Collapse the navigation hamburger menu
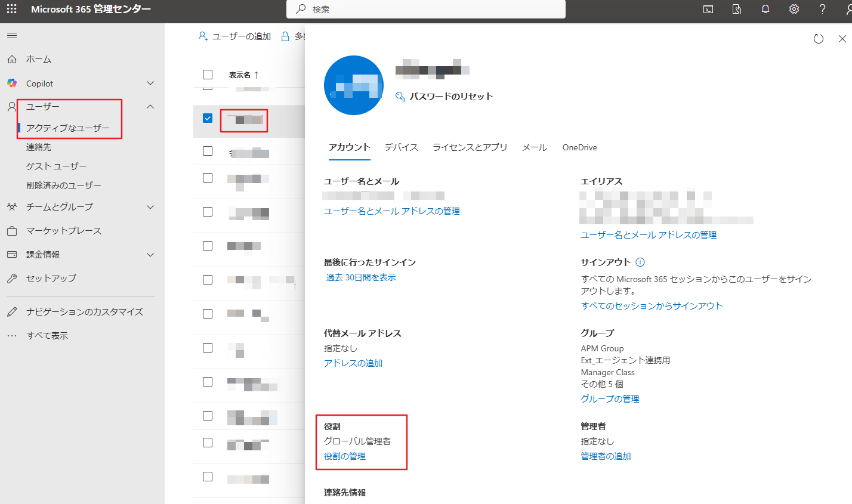 point(12,36)
